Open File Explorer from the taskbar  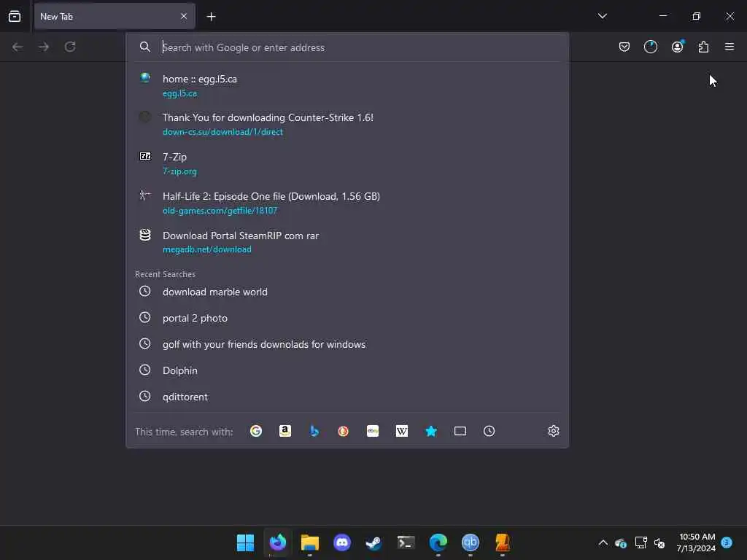click(x=309, y=542)
